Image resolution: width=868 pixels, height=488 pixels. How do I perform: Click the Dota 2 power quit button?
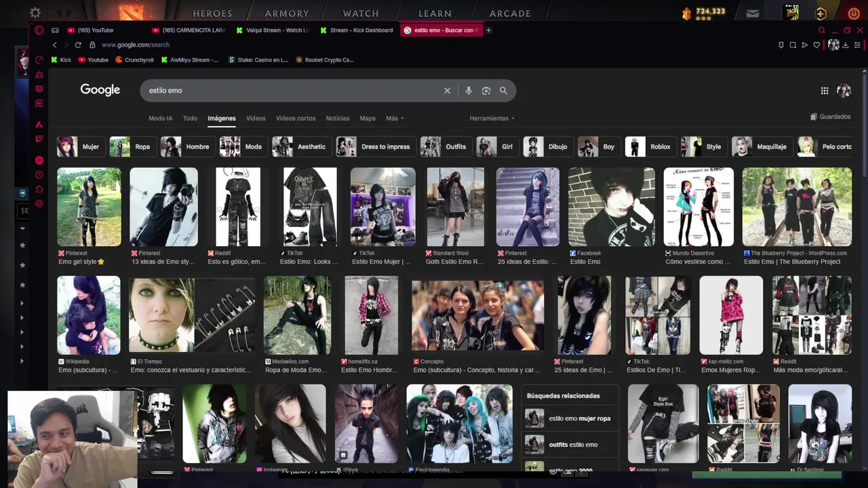click(853, 13)
